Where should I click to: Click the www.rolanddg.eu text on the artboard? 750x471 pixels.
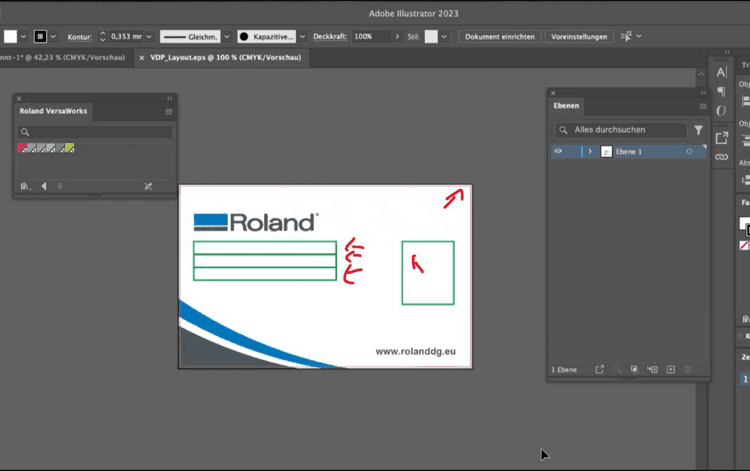click(x=415, y=351)
